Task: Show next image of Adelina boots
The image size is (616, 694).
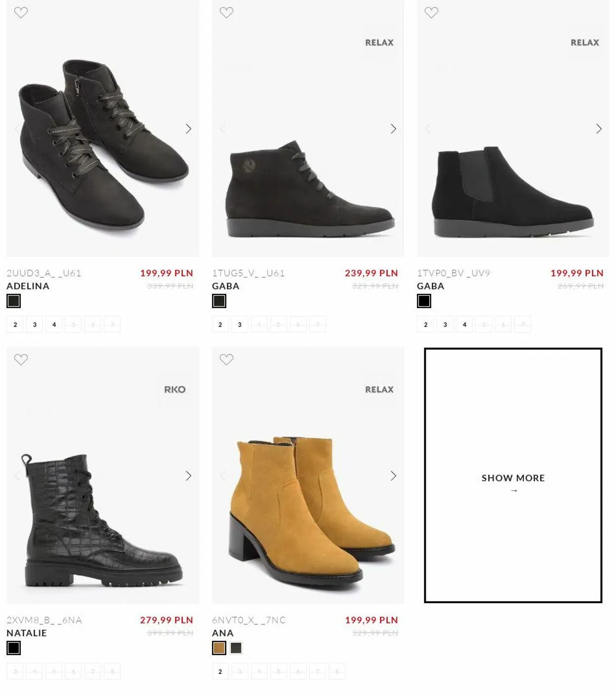Action: (x=188, y=129)
